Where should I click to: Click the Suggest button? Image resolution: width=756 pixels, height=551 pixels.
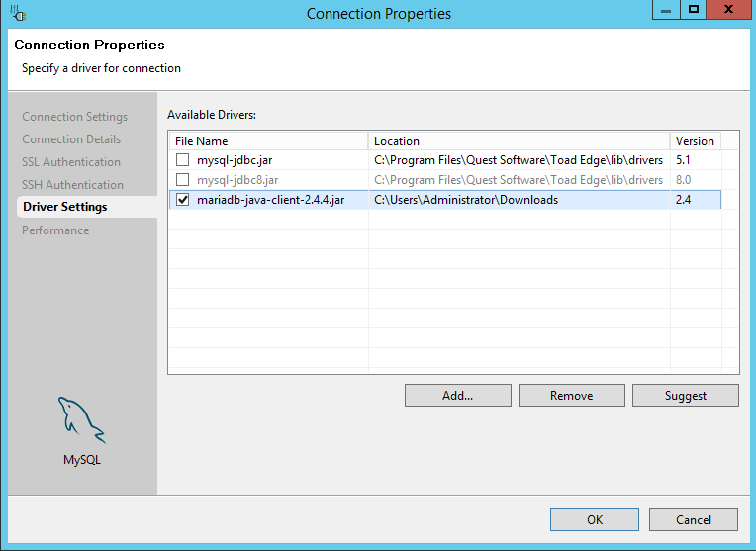pyautogui.click(x=685, y=396)
